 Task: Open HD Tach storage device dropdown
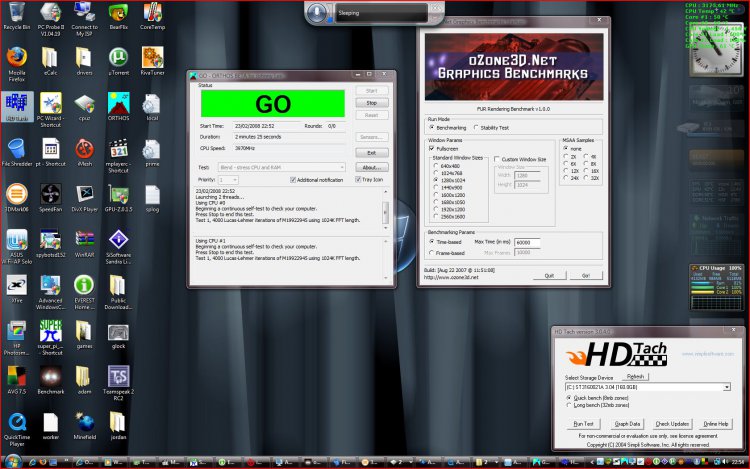click(648, 387)
